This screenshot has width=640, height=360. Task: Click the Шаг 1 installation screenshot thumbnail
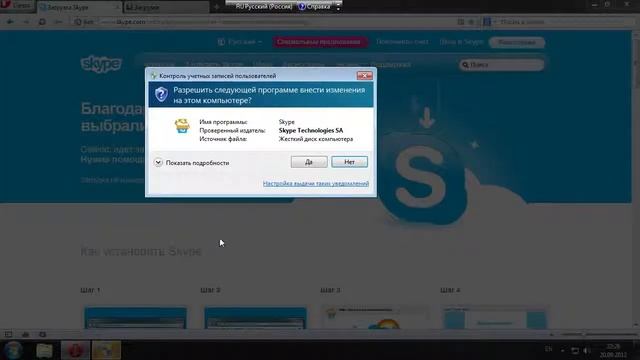point(136,318)
